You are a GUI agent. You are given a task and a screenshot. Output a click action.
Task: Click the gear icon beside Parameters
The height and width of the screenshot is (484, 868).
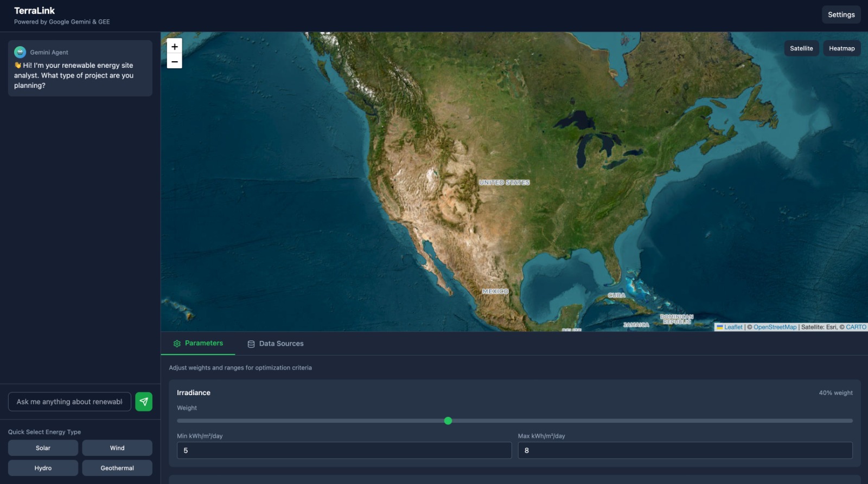(177, 344)
